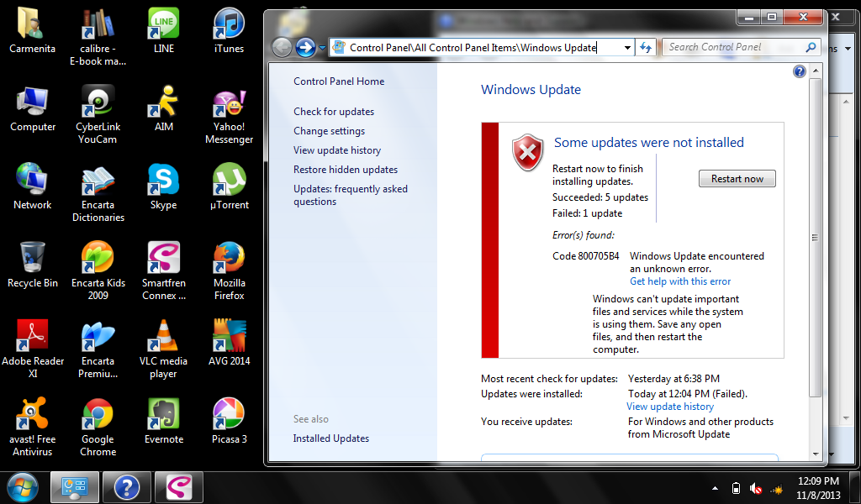Click the Restart now button
Image resolution: width=861 pixels, height=504 pixels.
pyautogui.click(x=737, y=179)
